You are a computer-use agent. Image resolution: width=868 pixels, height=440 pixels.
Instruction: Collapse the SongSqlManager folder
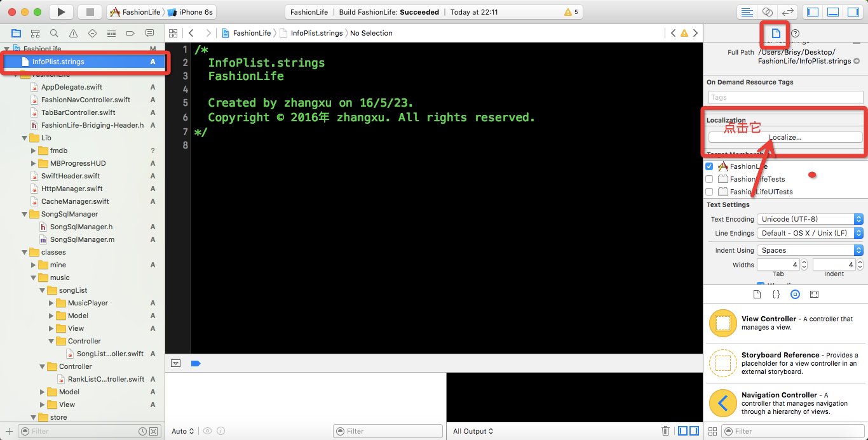click(25, 214)
